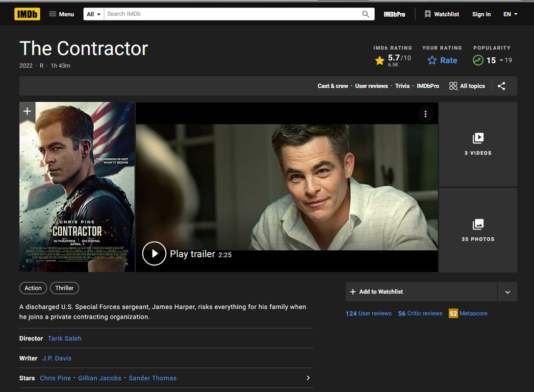Open All topics grid

467,86
